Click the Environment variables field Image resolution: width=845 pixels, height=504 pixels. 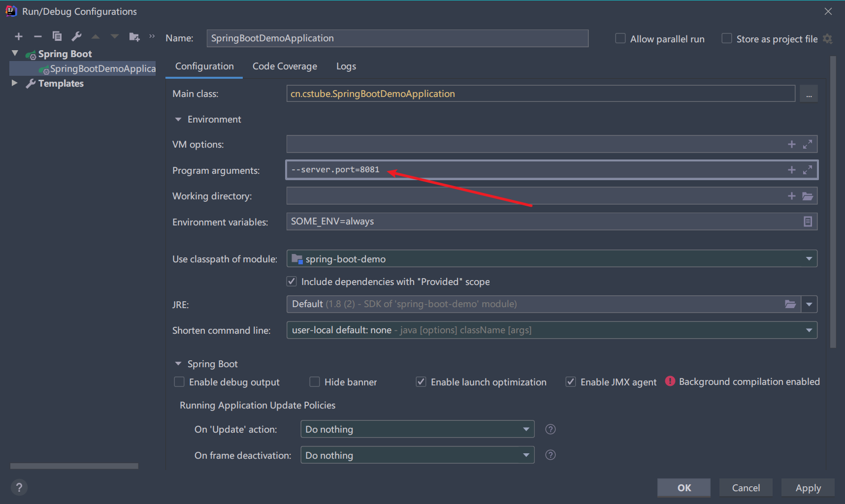(x=552, y=221)
